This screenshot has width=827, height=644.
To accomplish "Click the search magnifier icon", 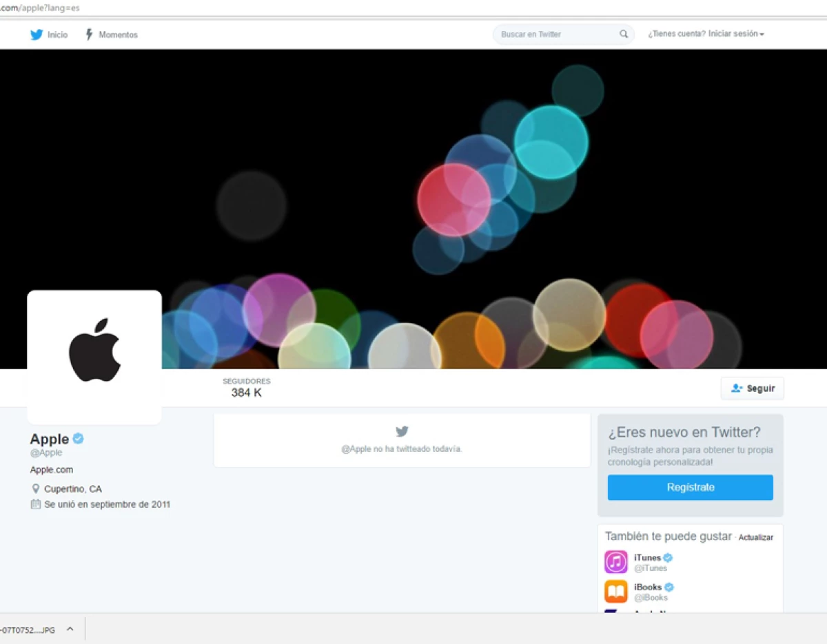I will (624, 34).
